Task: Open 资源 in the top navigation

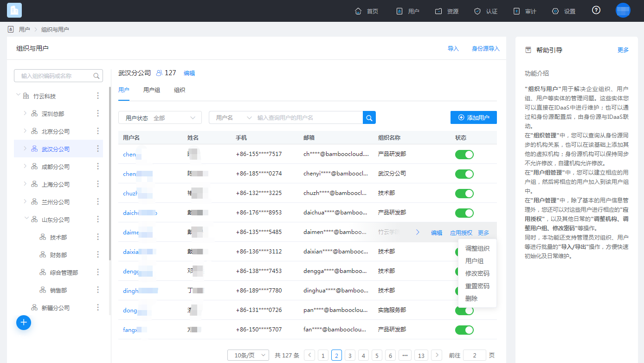Action: 447,11
